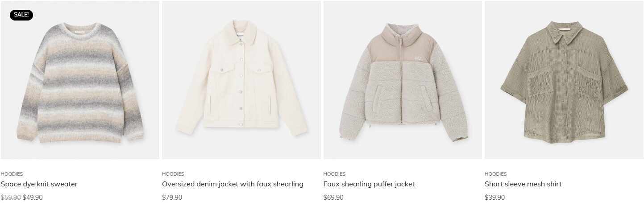Select the Faux shearling puffer jacket title
Viewport: 644px width, 206px height.
(x=369, y=184)
